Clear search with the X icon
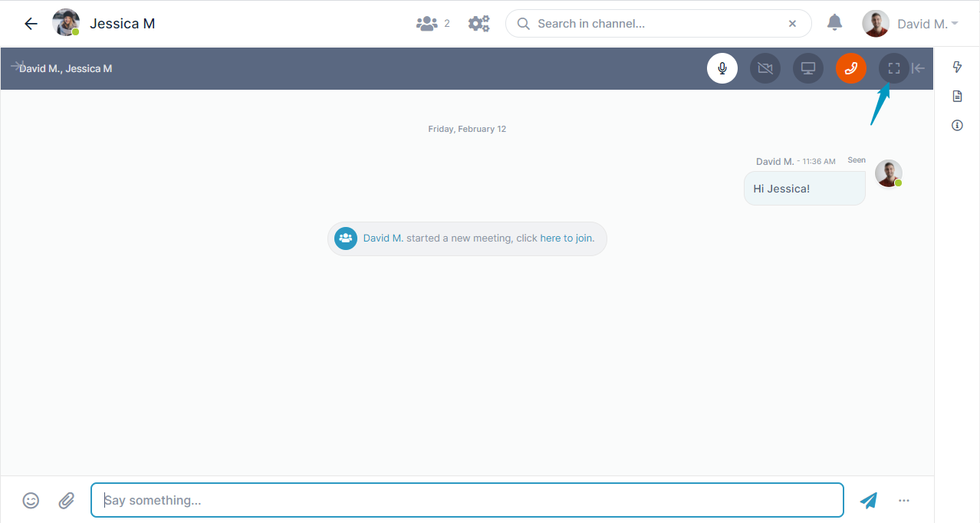Image resolution: width=980 pixels, height=523 pixels. [x=792, y=24]
